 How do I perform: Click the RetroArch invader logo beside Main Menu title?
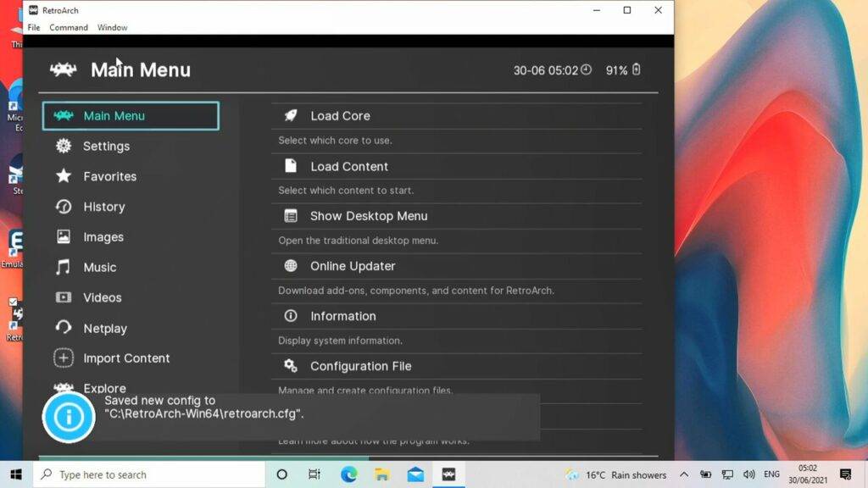pos(63,69)
